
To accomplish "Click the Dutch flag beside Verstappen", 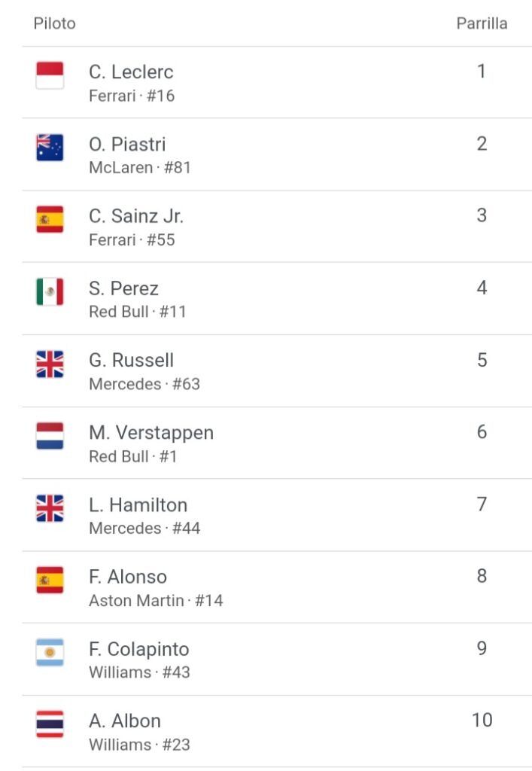I will pos(50,436).
